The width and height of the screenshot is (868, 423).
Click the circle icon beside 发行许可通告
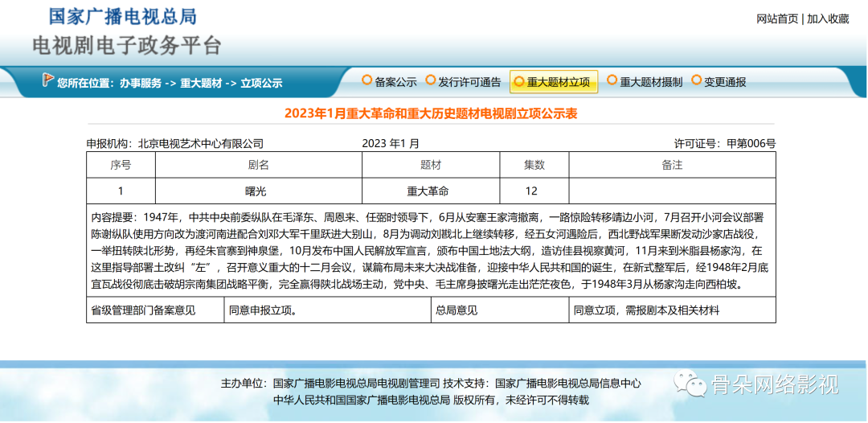pyautogui.click(x=430, y=80)
